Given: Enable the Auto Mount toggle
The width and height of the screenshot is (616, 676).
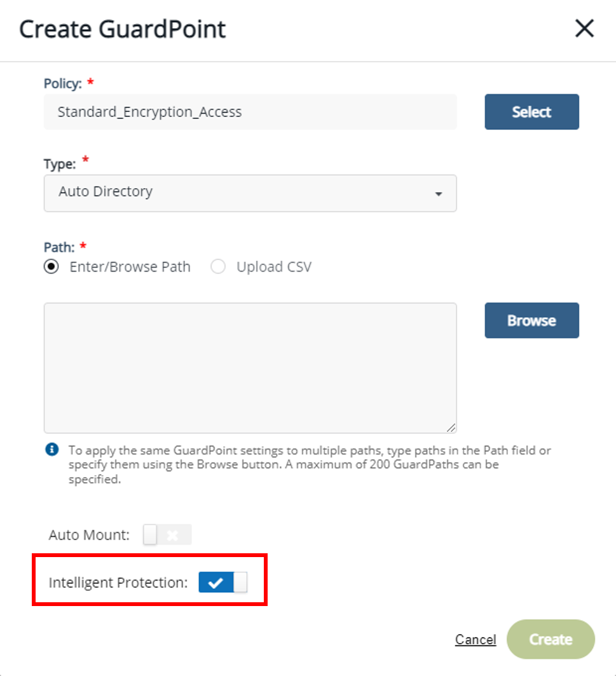Looking at the screenshot, I should [167, 535].
